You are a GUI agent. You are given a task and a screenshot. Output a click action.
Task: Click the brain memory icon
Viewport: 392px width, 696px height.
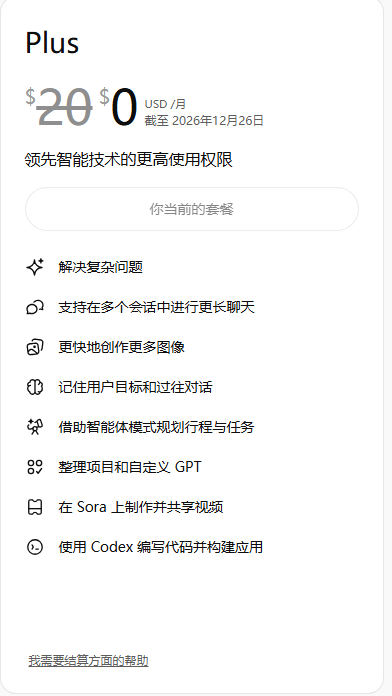[x=35, y=387]
